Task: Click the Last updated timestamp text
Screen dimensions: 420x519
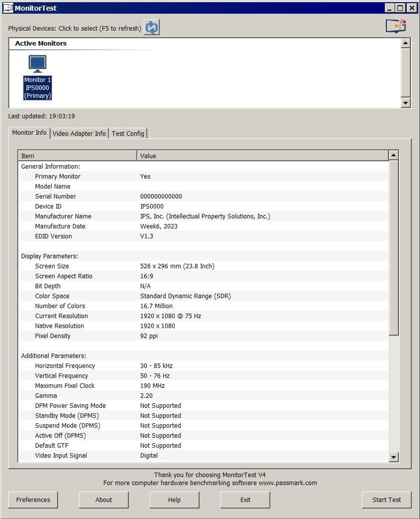Action: [x=42, y=116]
